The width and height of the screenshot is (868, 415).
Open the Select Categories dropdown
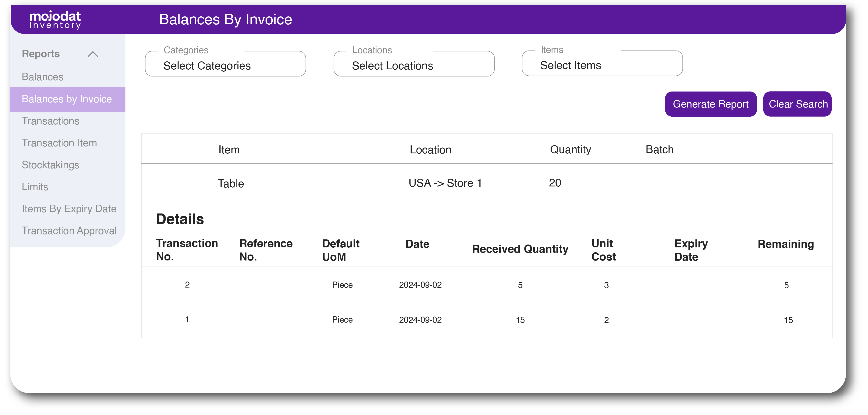click(x=225, y=65)
